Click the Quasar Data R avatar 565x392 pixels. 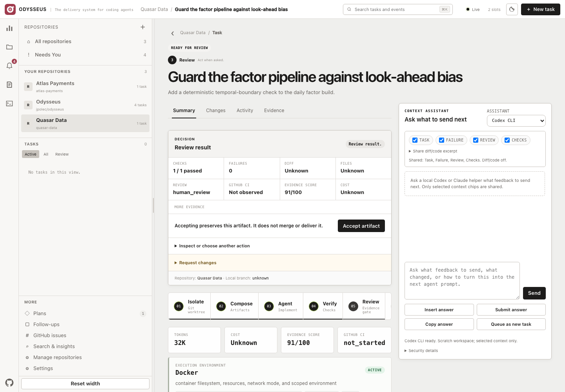pos(28,123)
